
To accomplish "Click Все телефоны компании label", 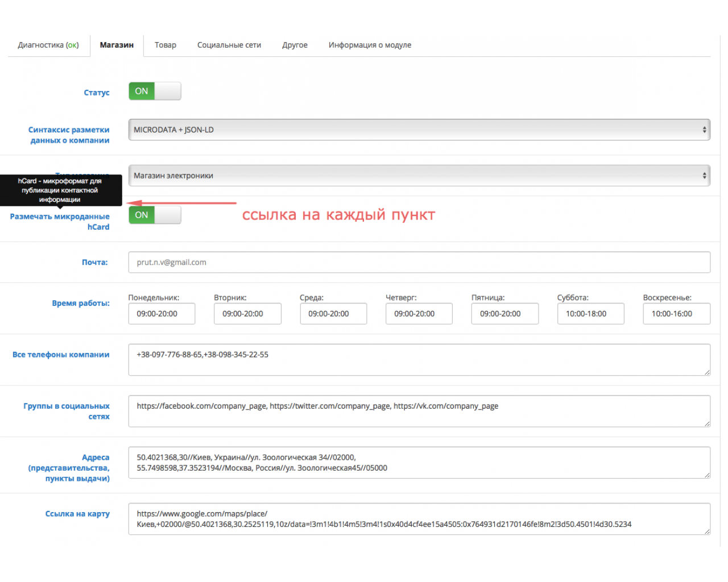I will (x=61, y=355).
